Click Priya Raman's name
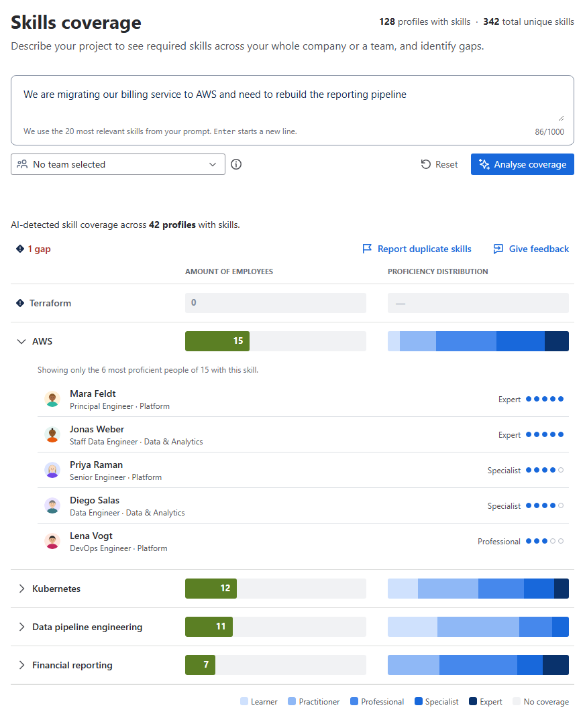 click(x=96, y=465)
